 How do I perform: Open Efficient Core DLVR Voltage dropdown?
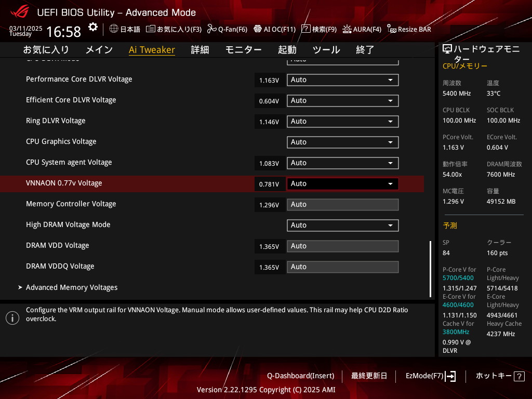pyautogui.click(x=343, y=100)
